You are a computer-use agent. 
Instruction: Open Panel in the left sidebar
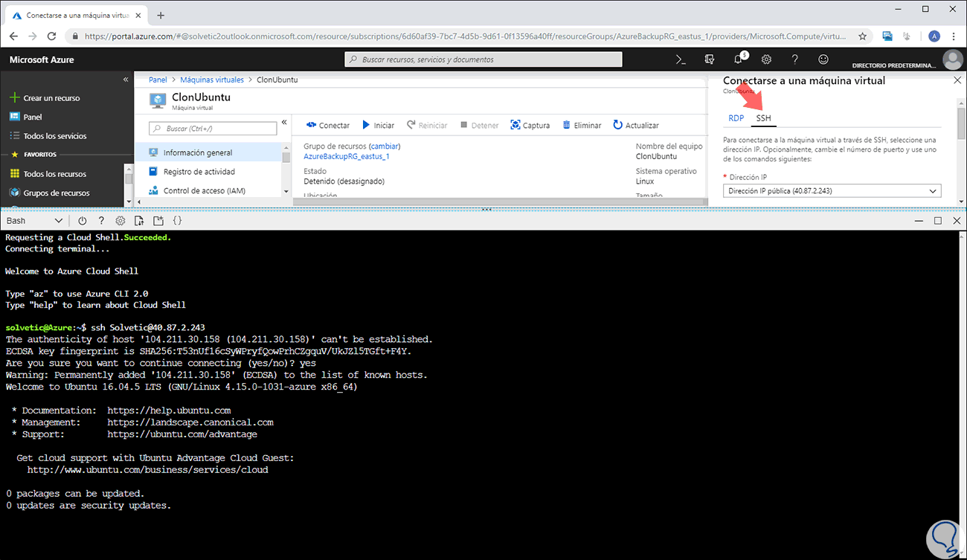[x=26, y=117]
